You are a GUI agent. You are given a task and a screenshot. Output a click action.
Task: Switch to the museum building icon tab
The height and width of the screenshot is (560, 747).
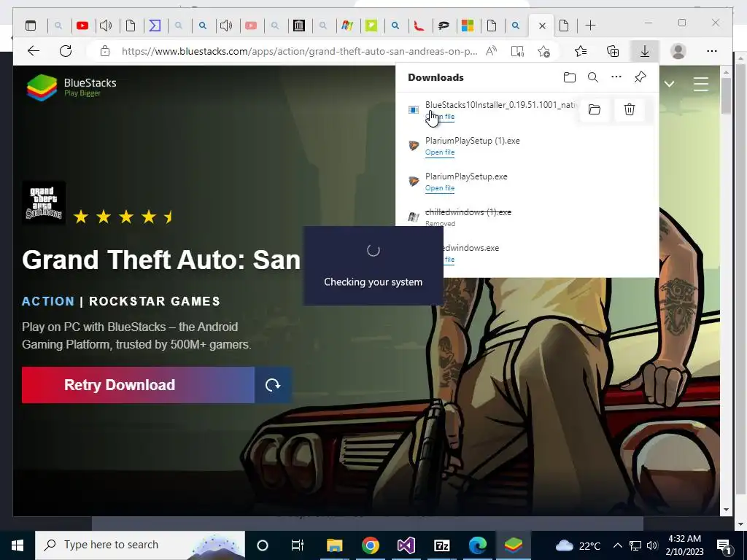[x=298, y=26]
